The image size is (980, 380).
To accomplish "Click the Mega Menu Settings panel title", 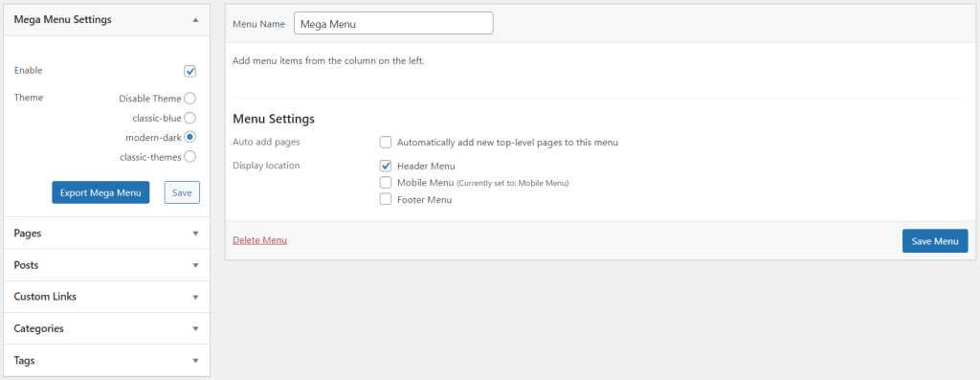I will pyautogui.click(x=62, y=19).
